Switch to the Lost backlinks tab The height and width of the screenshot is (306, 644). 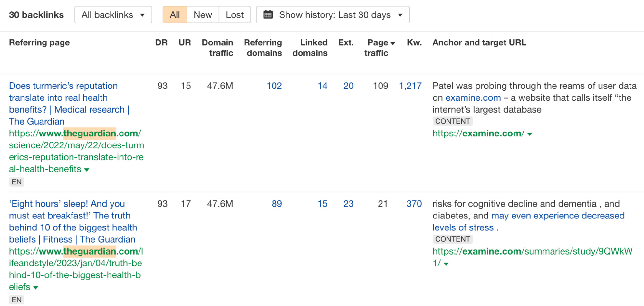click(235, 15)
